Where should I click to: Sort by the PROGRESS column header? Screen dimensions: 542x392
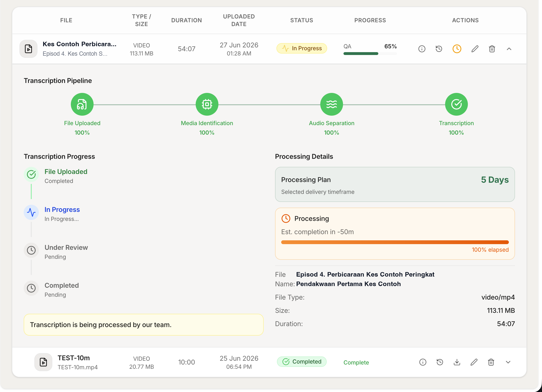tap(370, 20)
